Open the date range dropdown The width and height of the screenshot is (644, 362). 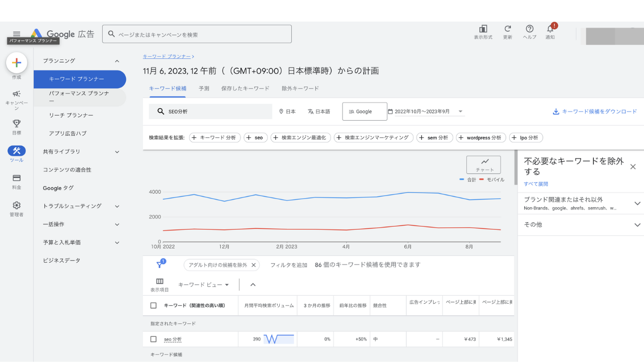pos(460,112)
